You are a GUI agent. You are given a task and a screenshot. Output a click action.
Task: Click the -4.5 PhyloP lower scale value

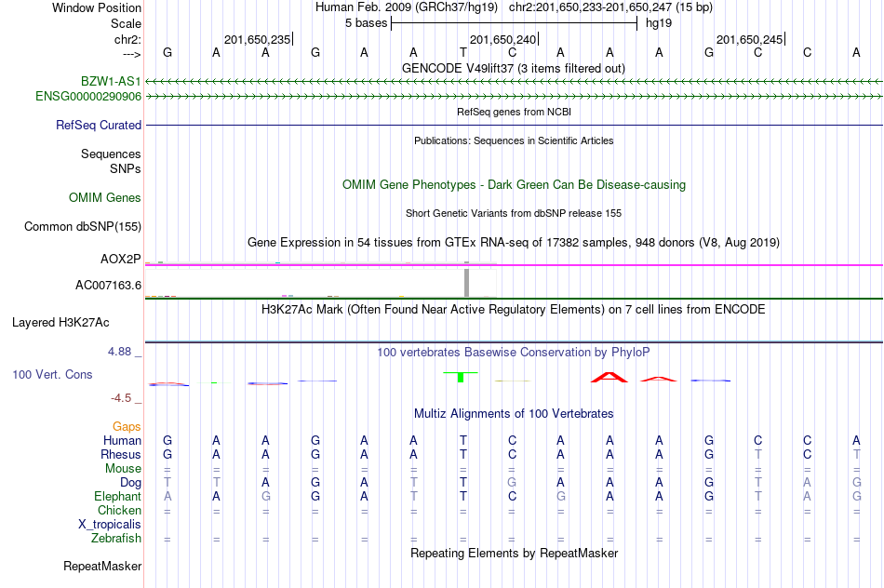pyautogui.click(x=121, y=398)
